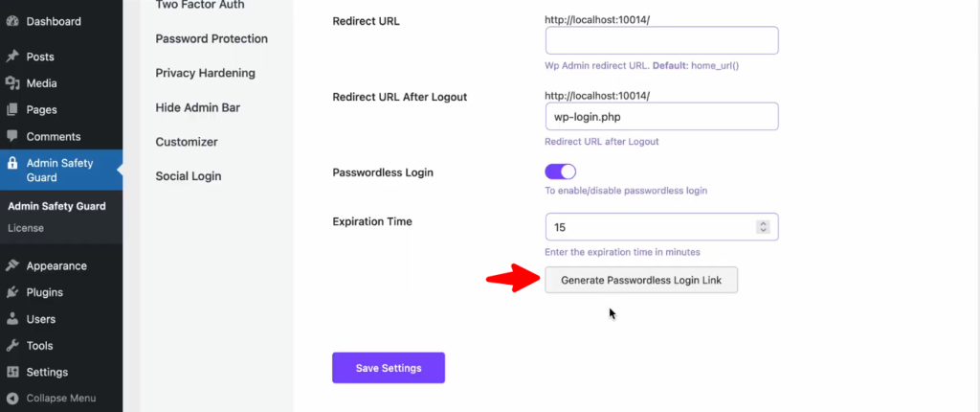980x412 pixels.
Task: Click the Posts pushpin icon
Action: 12,57
